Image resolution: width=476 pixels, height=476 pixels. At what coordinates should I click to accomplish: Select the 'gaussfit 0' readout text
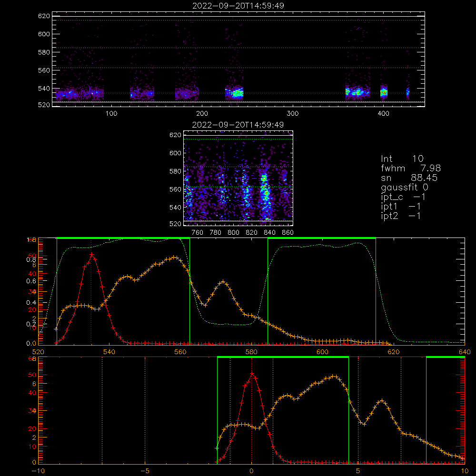[x=405, y=187]
